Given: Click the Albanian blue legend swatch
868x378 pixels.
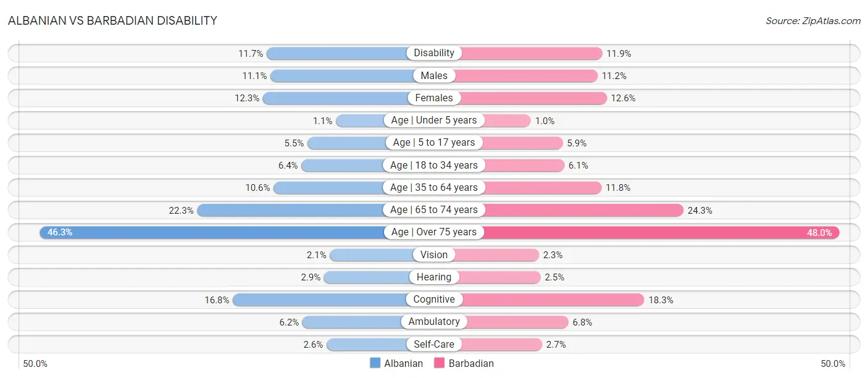Looking at the screenshot, I should click(x=375, y=363).
